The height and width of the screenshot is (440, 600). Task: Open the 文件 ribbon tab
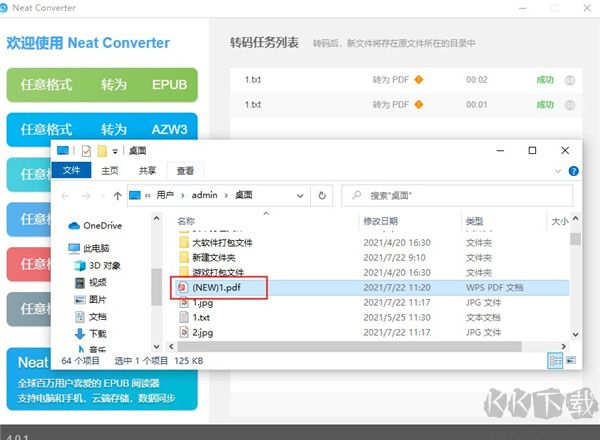click(71, 170)
